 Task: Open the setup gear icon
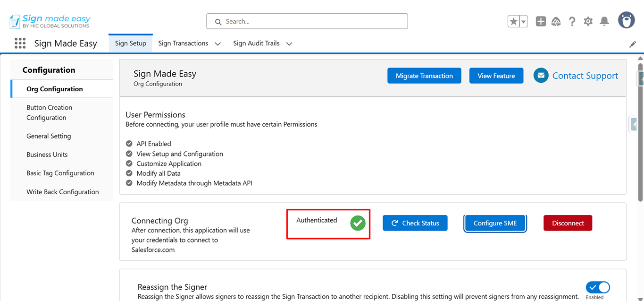[588, 21]
